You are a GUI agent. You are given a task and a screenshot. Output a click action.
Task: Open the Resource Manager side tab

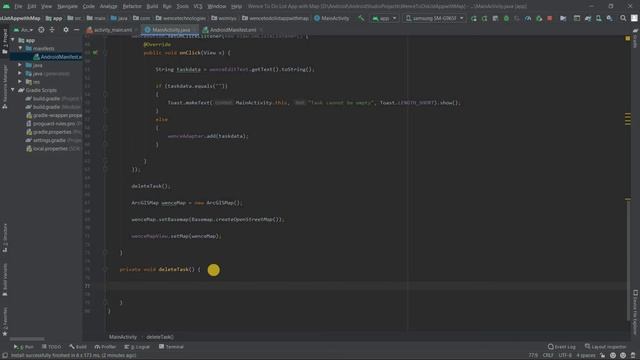tap(5, 87)
